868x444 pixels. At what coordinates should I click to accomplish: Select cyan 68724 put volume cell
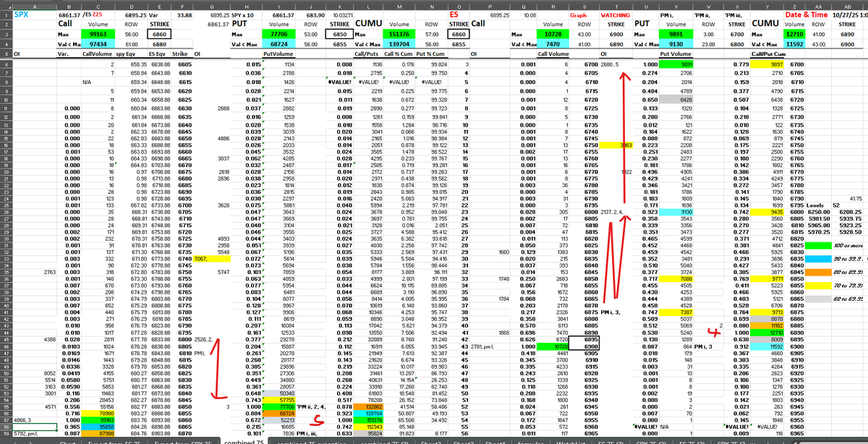click(x=280, y=44)
